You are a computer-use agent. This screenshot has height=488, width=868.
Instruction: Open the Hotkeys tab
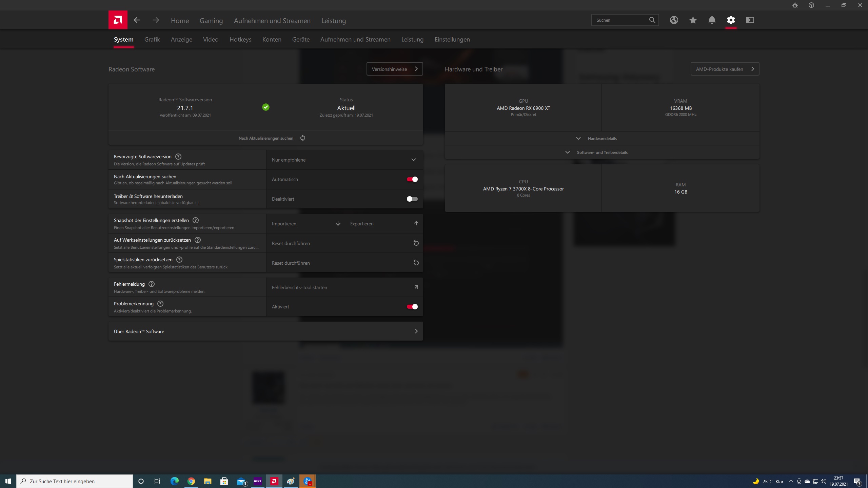[x=240, y=39]
